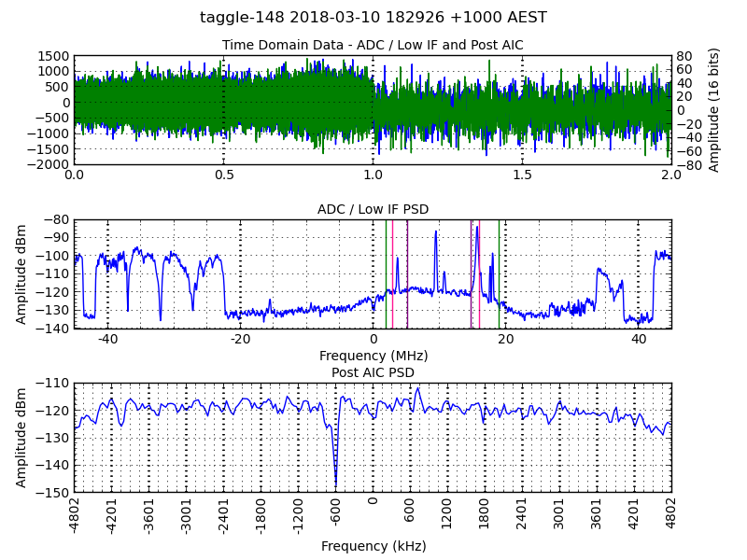Select the 'Amplitude (16 bits)' right axis label
Screen dimensions: 747x560
(713, 110)
